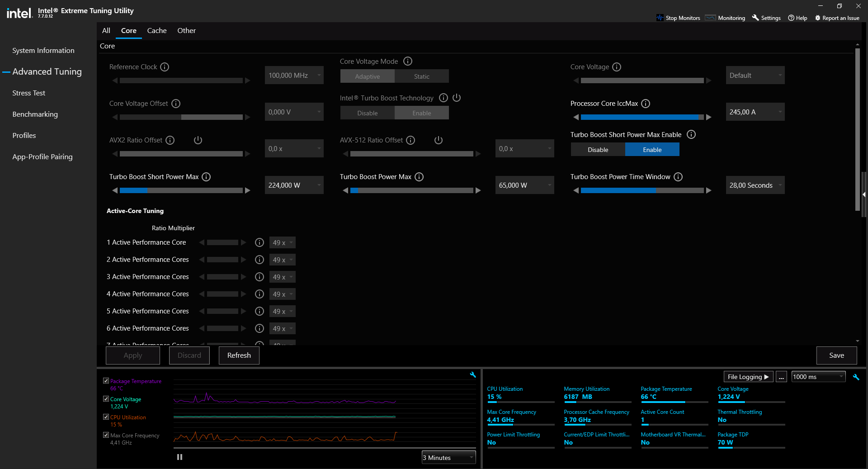Screen dimensions: 868x469
Task: Click the Processor Core IccMax slider track
Action: [642, 117]
